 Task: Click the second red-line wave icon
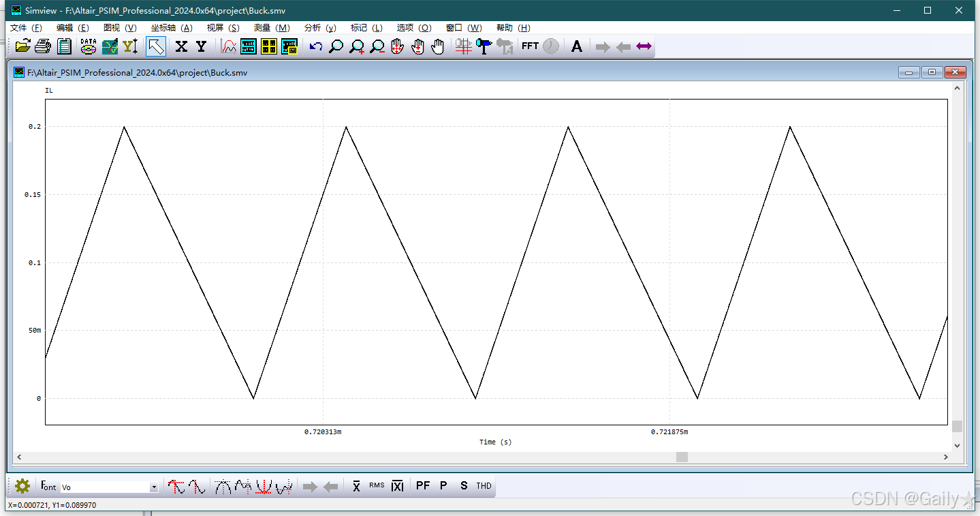(197, 487)
